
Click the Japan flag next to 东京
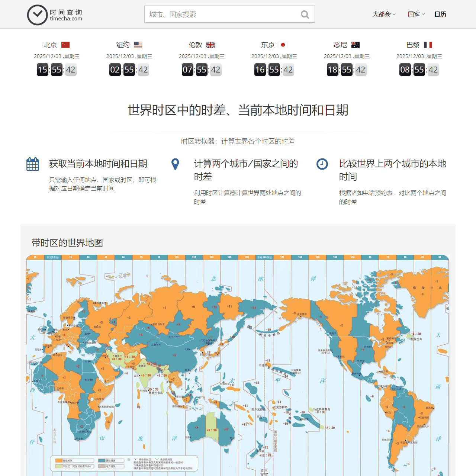coord(283,44)
